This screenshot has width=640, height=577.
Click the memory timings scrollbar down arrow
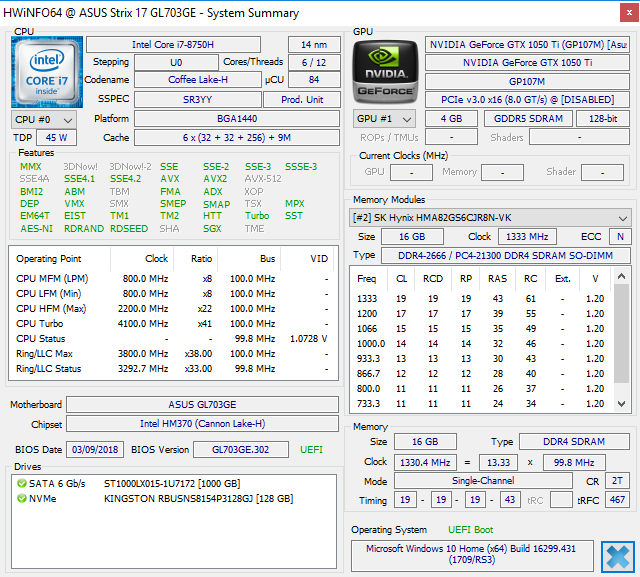tap(621, 404)
